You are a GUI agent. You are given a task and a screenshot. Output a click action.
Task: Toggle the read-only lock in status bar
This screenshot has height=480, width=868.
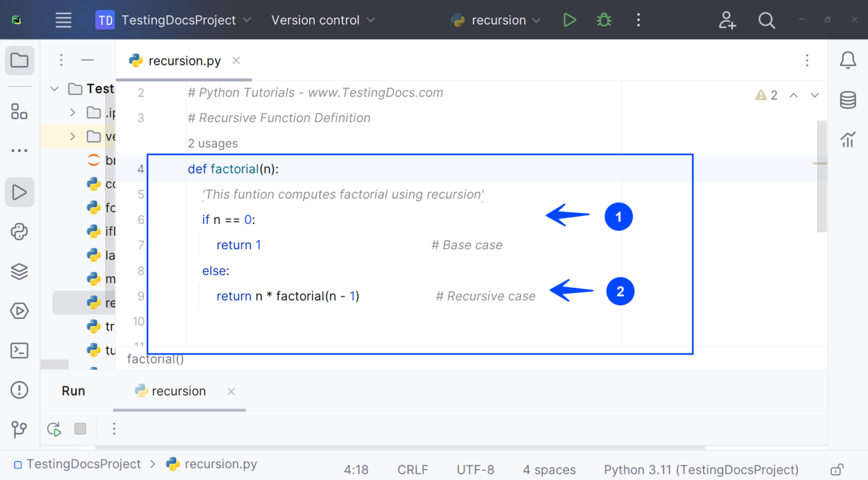[837, 470]
